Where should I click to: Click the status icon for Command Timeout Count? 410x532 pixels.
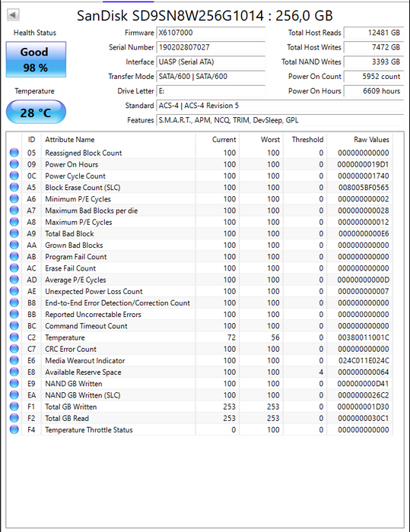point(14,326)
